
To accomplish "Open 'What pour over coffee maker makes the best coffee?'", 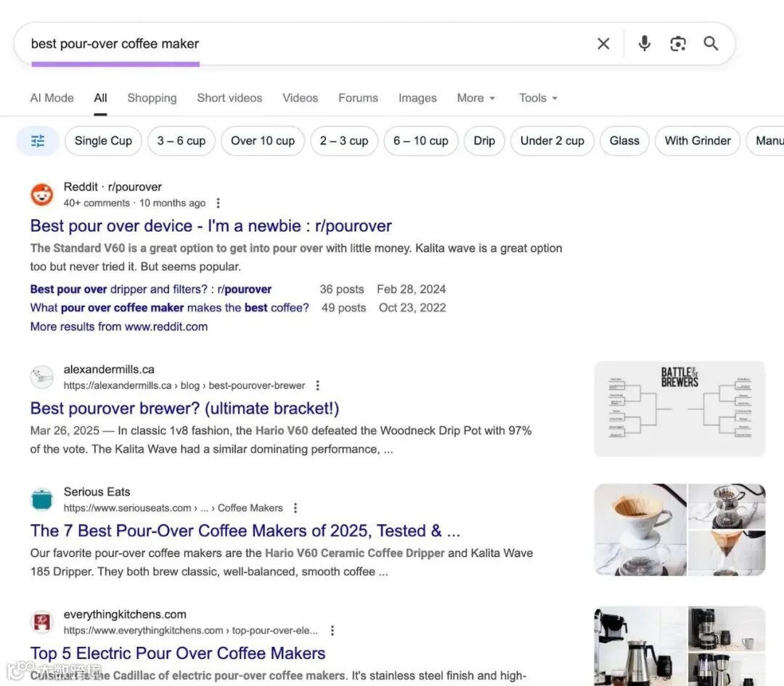I will pyautogui.click(x=169, y=308).
